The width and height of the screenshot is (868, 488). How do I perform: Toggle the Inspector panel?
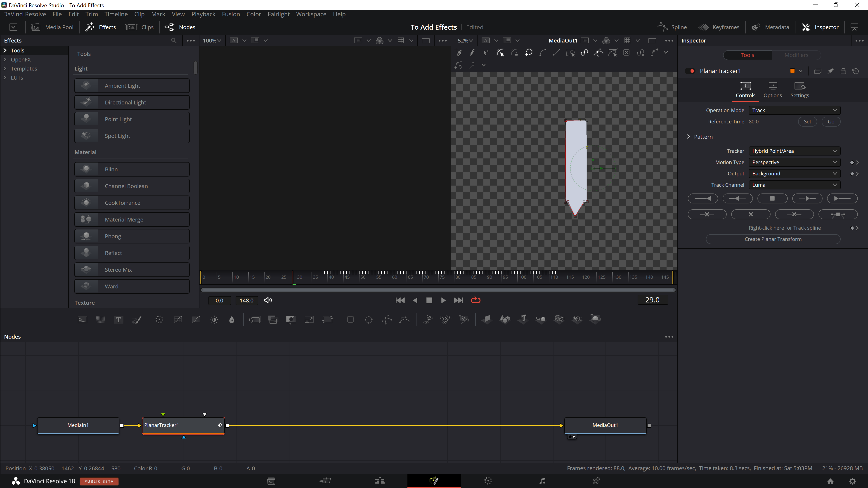pyautogui.click(x=820, y=27)
